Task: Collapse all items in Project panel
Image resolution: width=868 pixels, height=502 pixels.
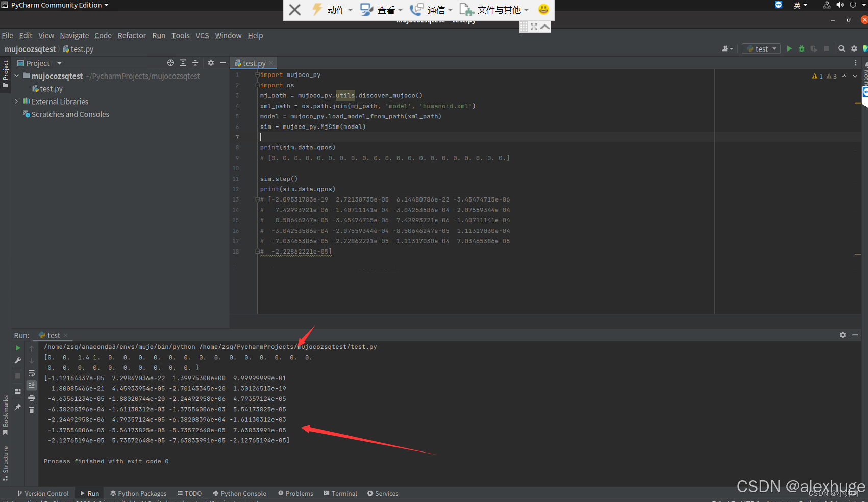Action: point(195,63)
